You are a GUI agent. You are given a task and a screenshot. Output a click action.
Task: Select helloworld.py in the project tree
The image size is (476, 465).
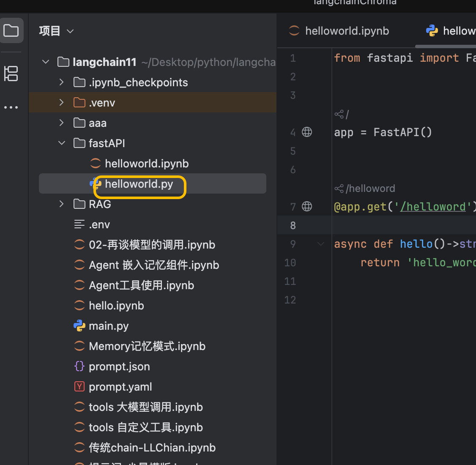tap(152, 183)
